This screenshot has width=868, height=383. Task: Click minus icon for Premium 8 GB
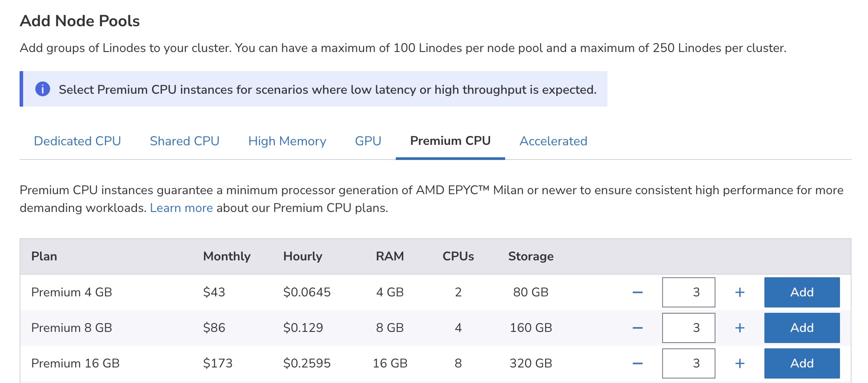637,328
